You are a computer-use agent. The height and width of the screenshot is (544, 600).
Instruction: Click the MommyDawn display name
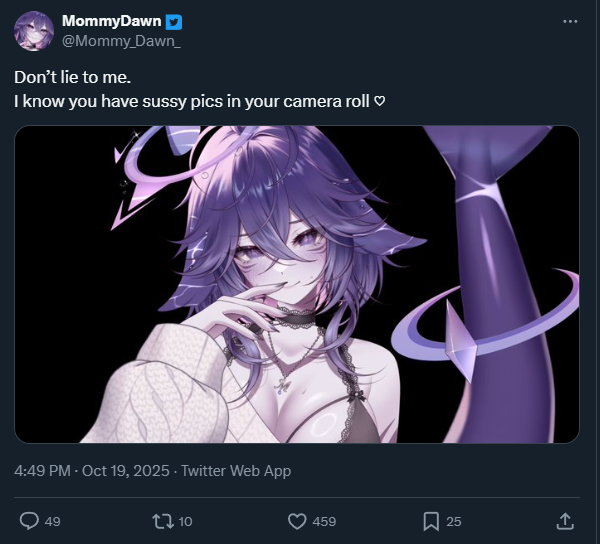pos(111,21)
